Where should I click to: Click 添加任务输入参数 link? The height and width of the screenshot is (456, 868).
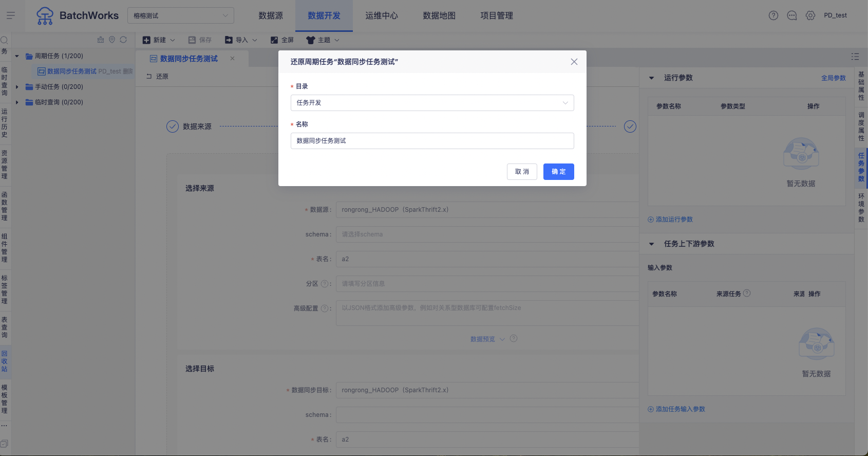tap(676, 409)
